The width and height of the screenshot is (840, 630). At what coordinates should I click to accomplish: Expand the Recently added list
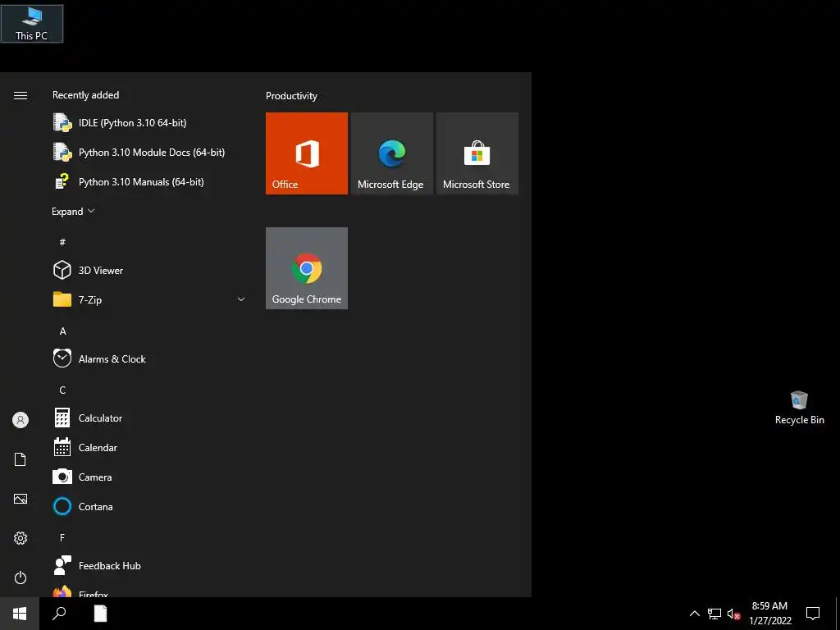click(73, 212)
